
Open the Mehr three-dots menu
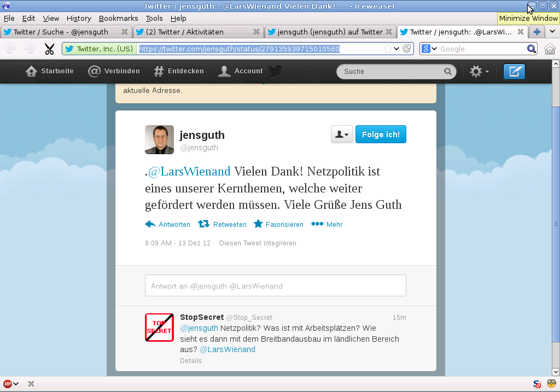[317, 224]
